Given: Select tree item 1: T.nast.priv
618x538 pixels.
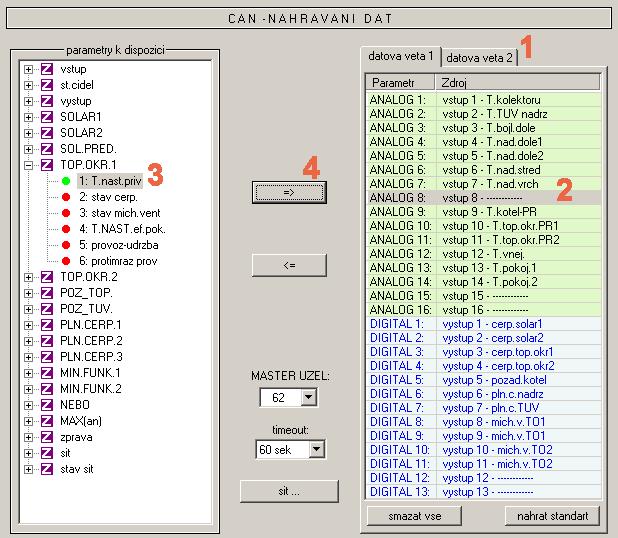Looking at the screenshot, I should coord(110,181).
